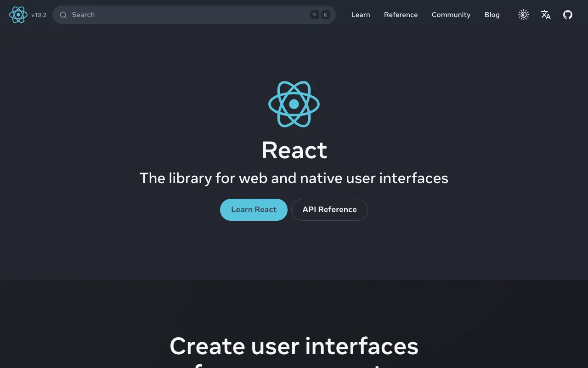Click the magnifying glass search icon
The image size is (588, 368).
click(x=63, y=15)
